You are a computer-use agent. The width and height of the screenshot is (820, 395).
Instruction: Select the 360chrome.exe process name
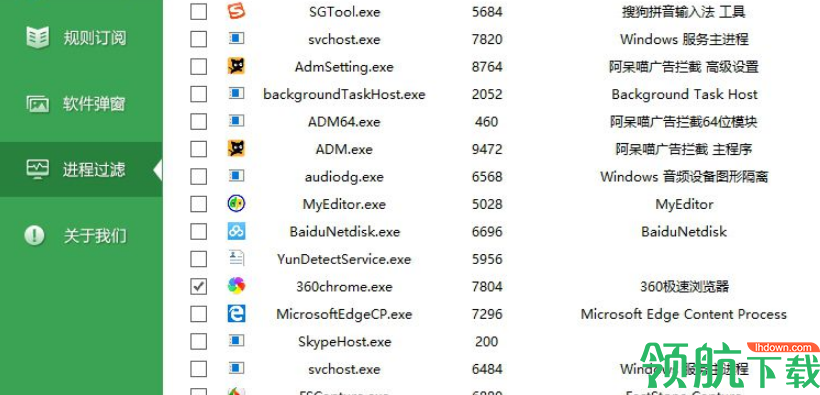click(344, 287)
